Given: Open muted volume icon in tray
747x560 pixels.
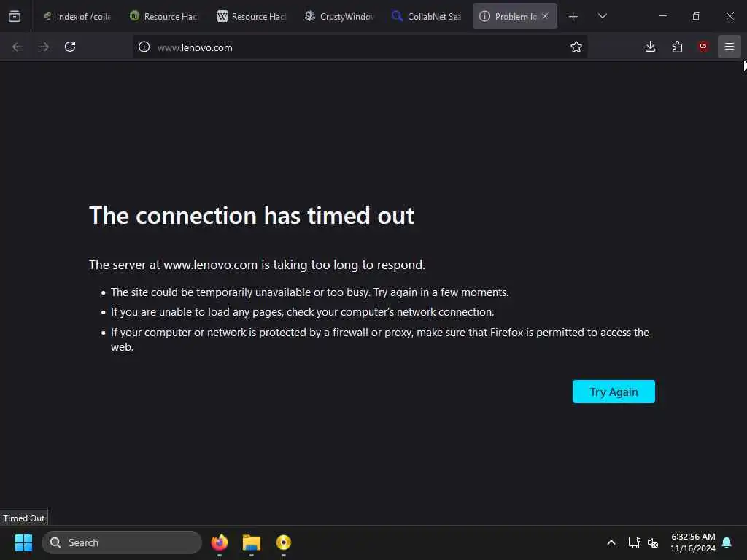Looking at the screenshot, I should tap(653, 542).
